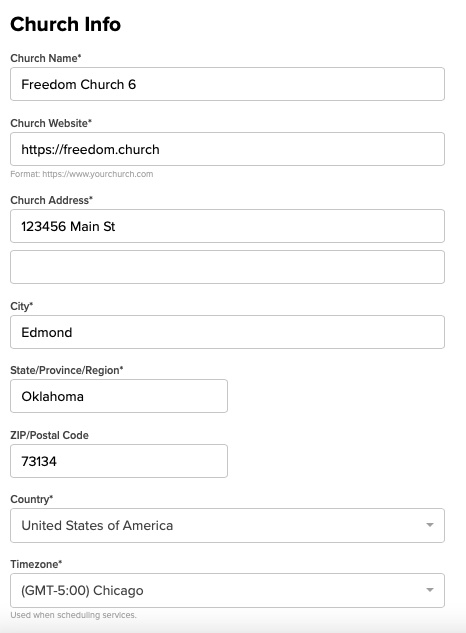The width and height of the screenshot is (466, 633).
Task: Click the State/Province/Region label
Action: [x=67, y=370]
